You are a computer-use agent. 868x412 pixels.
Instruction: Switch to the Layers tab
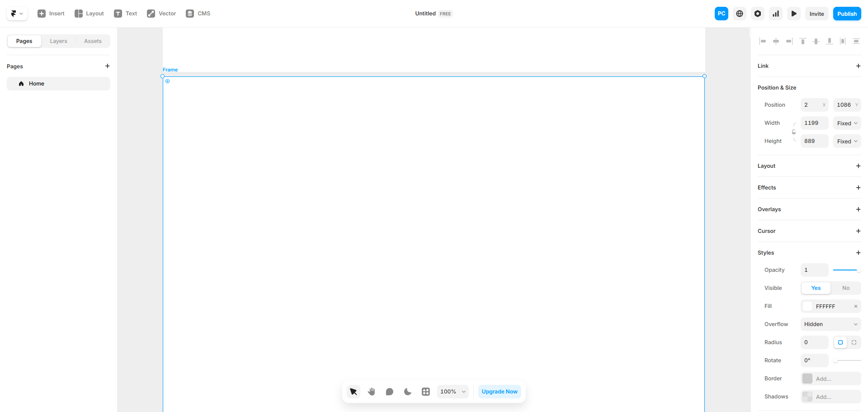coord(58,41)
